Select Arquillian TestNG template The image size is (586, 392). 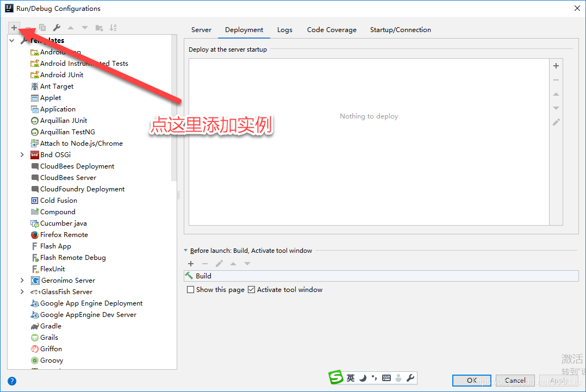tap(63, 132)
